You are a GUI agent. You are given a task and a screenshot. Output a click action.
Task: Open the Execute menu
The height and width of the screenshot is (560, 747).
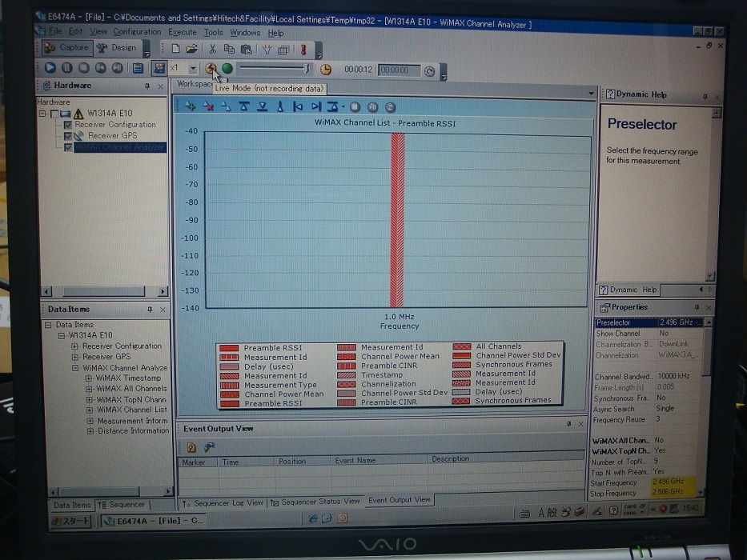pos(182,32)
